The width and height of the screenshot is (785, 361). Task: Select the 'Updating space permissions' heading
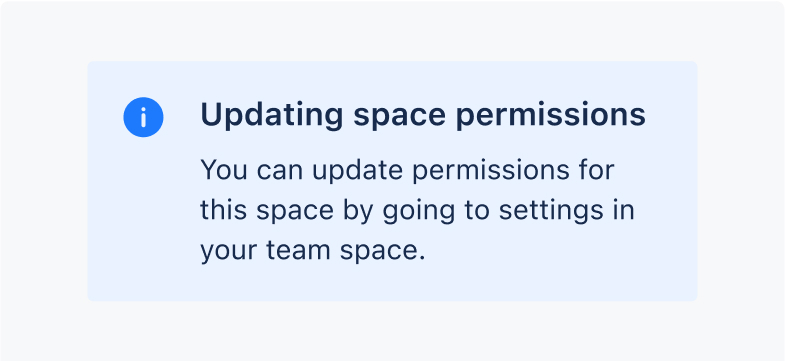click(x=423, y=116)
